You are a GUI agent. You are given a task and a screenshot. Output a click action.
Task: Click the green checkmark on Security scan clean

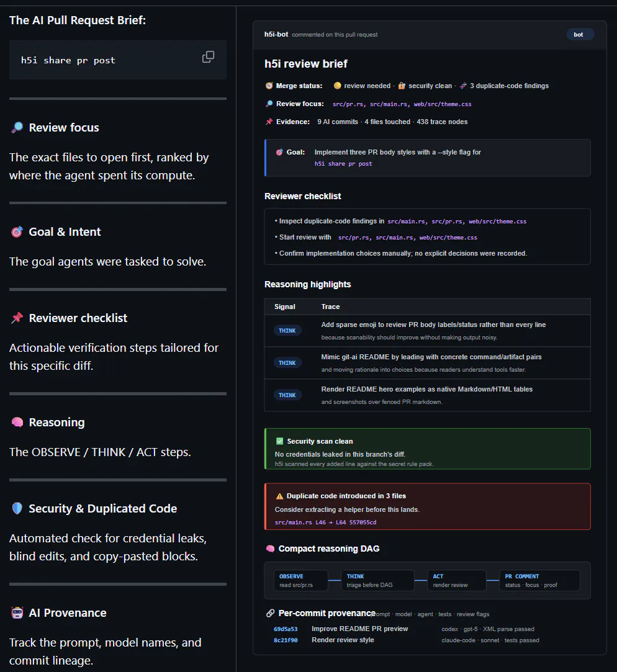tap(279, 441)
